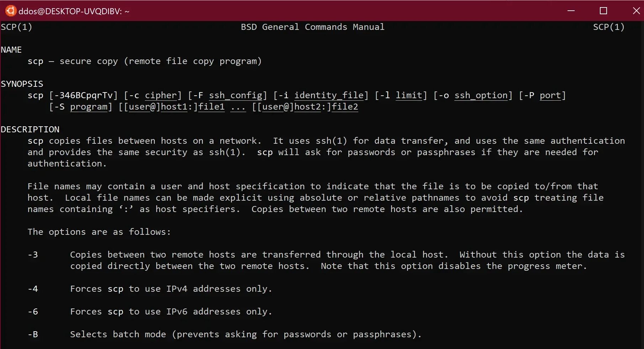The image size is (644, 349).
Task: Click the underlined identity_file argument
Action: pos(329,95)
